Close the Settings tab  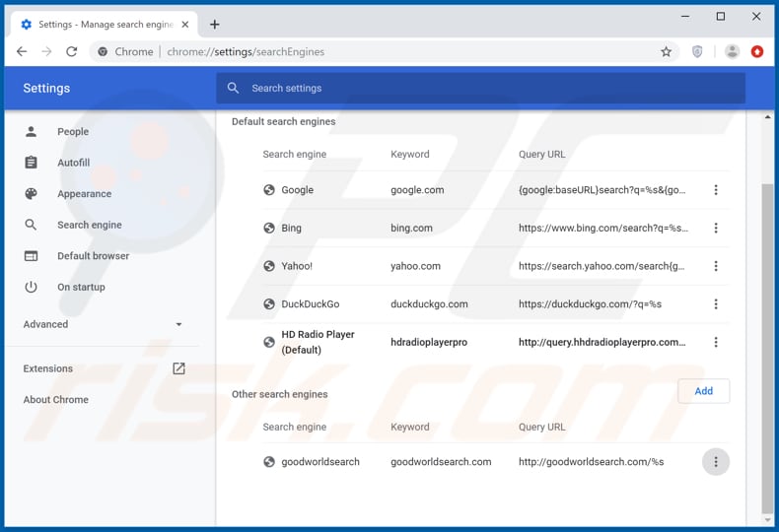point(185,25)
